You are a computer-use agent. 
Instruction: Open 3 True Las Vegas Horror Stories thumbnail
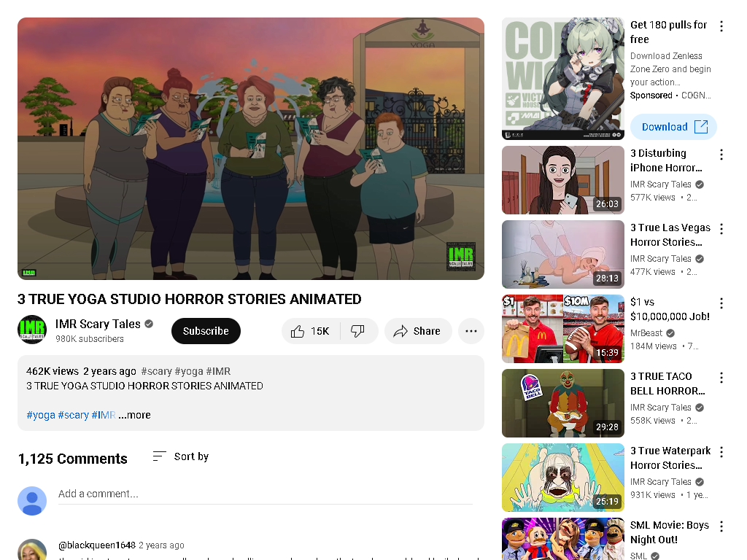(562, 254)
